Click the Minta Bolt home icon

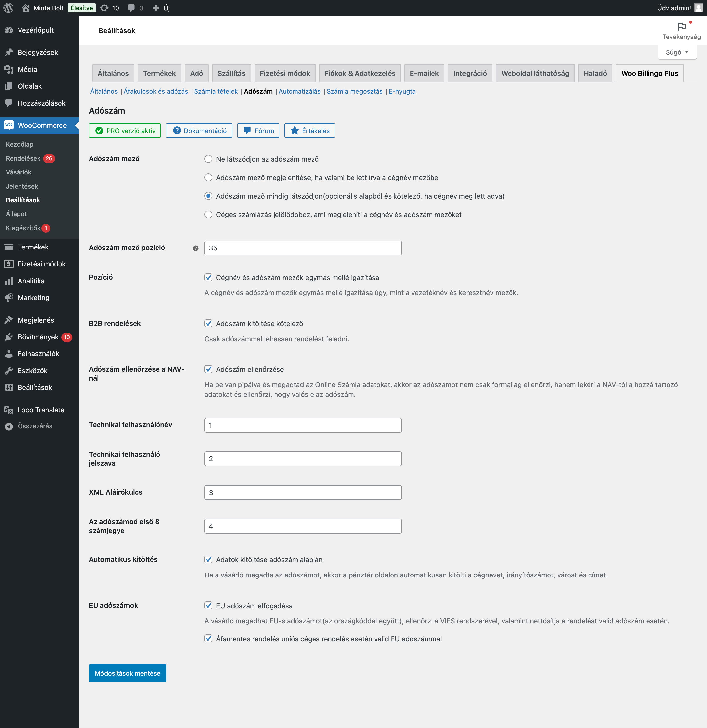pos(25,8)
